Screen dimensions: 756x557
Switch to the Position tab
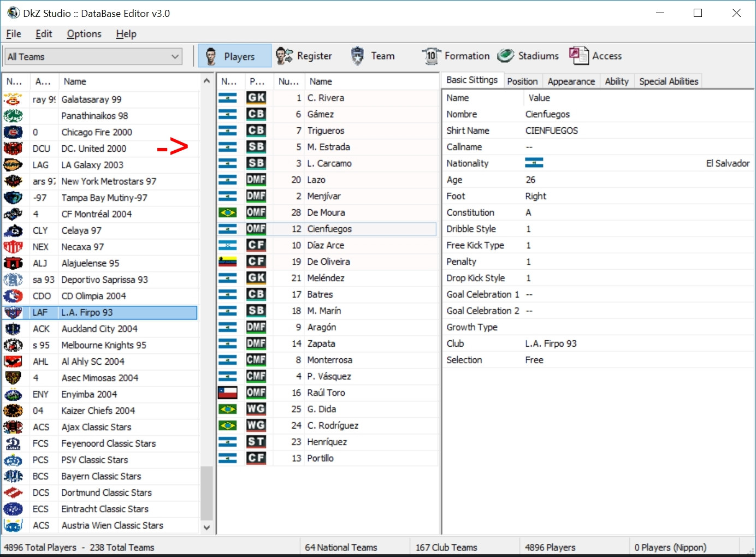522,81
